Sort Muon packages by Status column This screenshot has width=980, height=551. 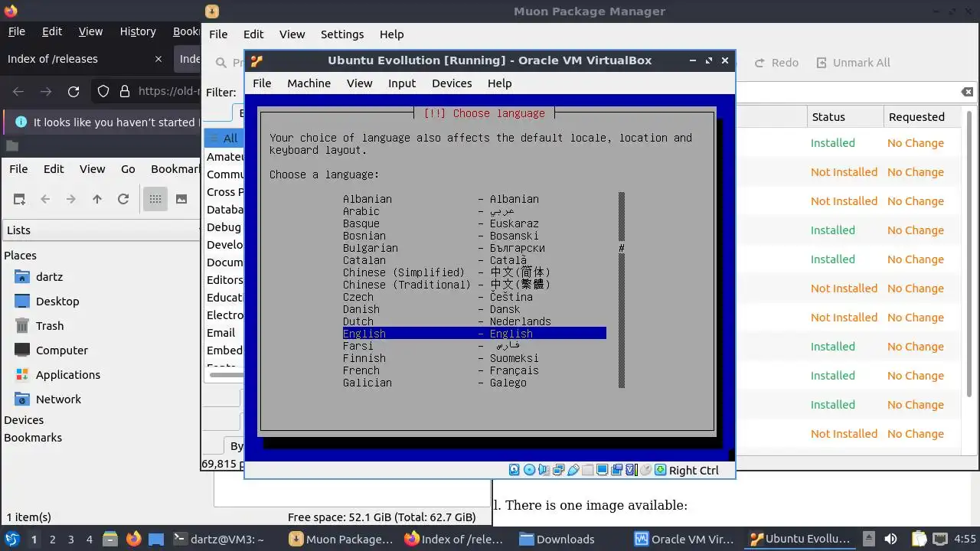point(844,117)
